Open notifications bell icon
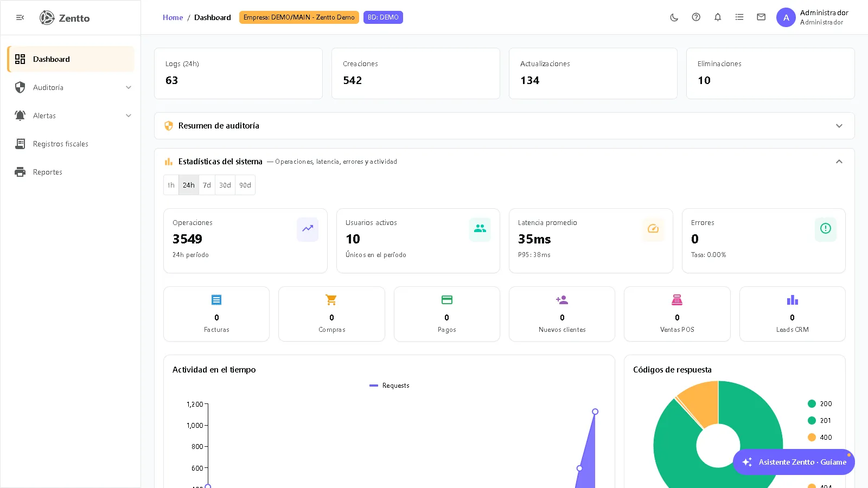This screenshot has width=868, height=488. pos(718,17)
